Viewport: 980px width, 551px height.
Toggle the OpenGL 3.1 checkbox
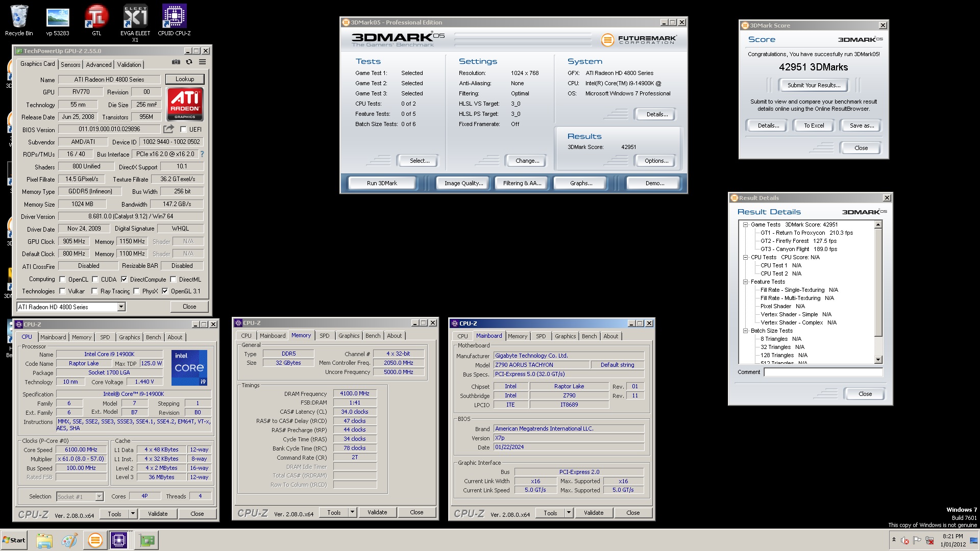click(165, 291)
